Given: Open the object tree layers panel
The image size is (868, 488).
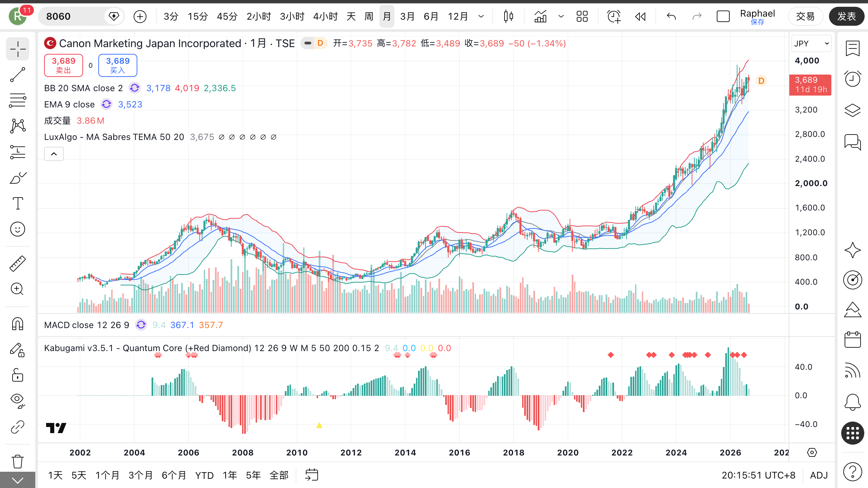Looking at the screenshot, I should pos(852,110).
